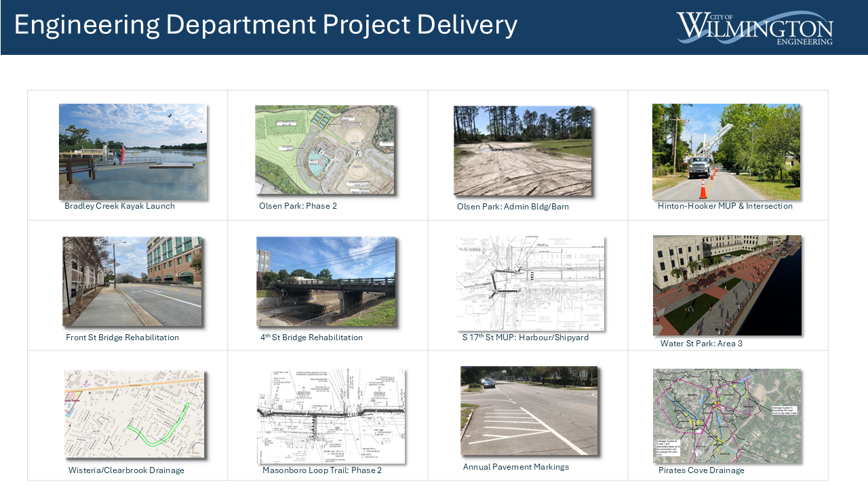Click the Engineering Department Project Delivery title
Image resolution: width=868 pixels, height=488 pixels.
click(x=266, y=24)
